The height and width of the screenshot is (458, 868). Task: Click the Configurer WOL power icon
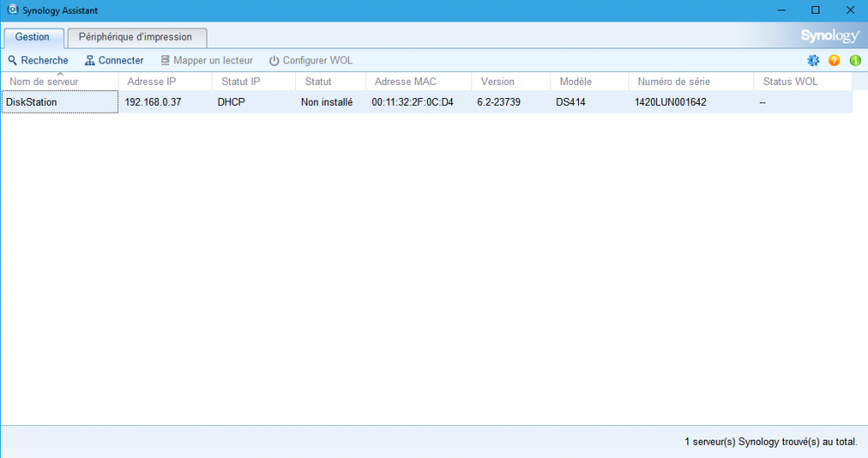coord(274,61)
